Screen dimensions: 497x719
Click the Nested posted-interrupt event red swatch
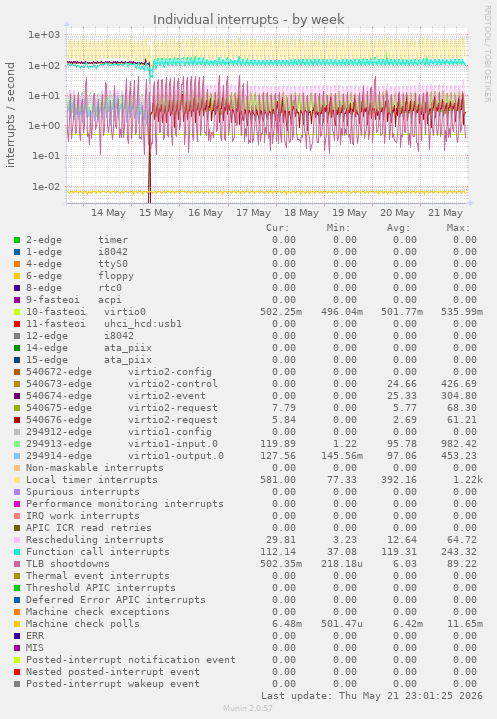point(17,672)
